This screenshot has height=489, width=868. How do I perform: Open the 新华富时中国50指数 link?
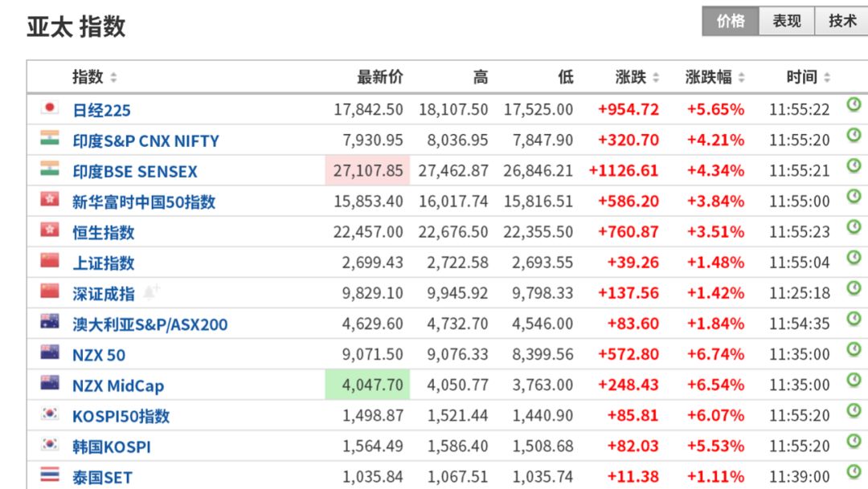(x=144, y=202)
